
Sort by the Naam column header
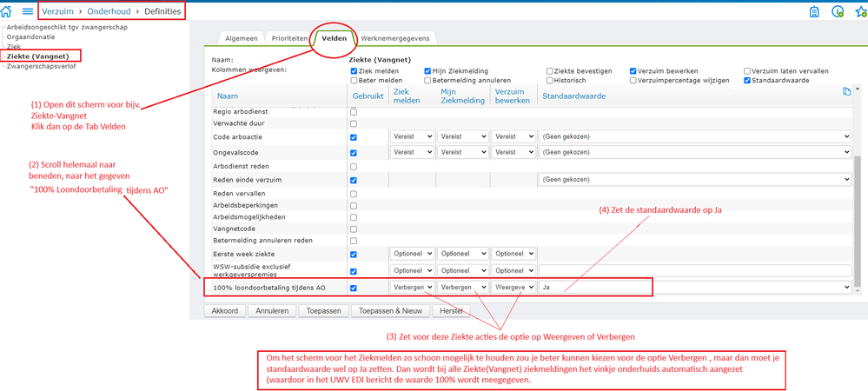[227, 96]
